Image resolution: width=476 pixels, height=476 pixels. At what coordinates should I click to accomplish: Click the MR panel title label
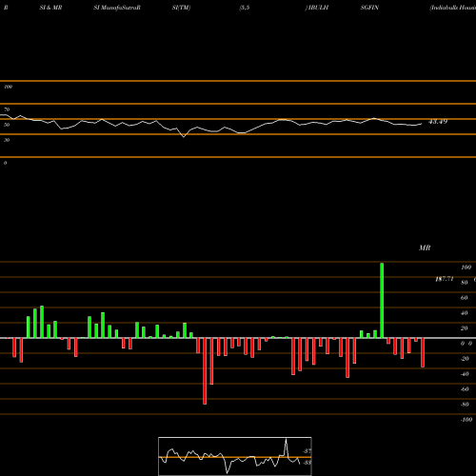pyautogui.click(x=425, y=248)
